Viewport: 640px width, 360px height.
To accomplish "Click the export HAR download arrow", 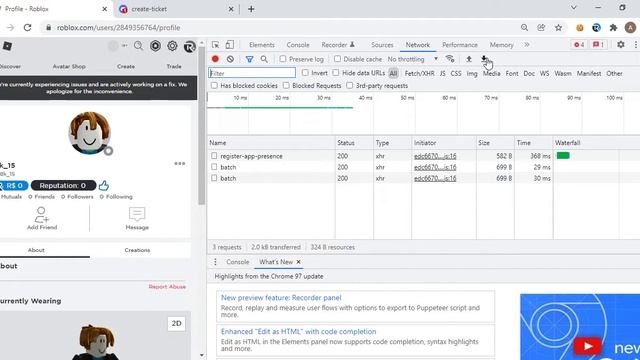I will point(484,59).
